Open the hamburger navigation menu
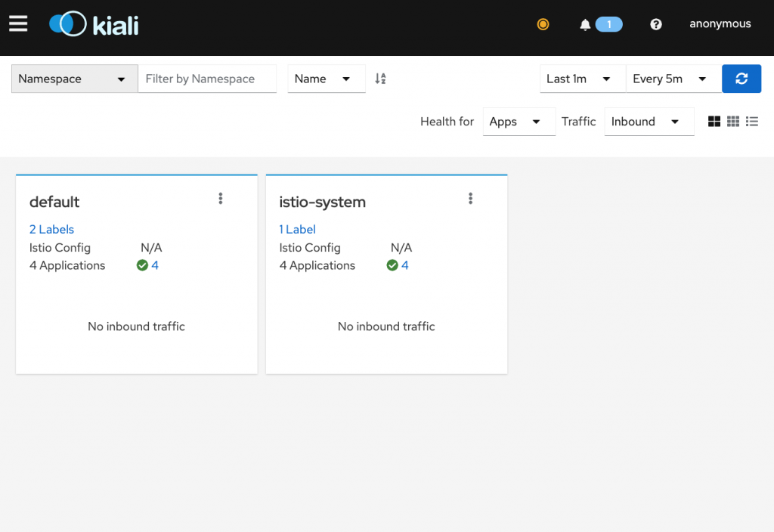Viewport: 774px width, 532px height. click(18, 23)
